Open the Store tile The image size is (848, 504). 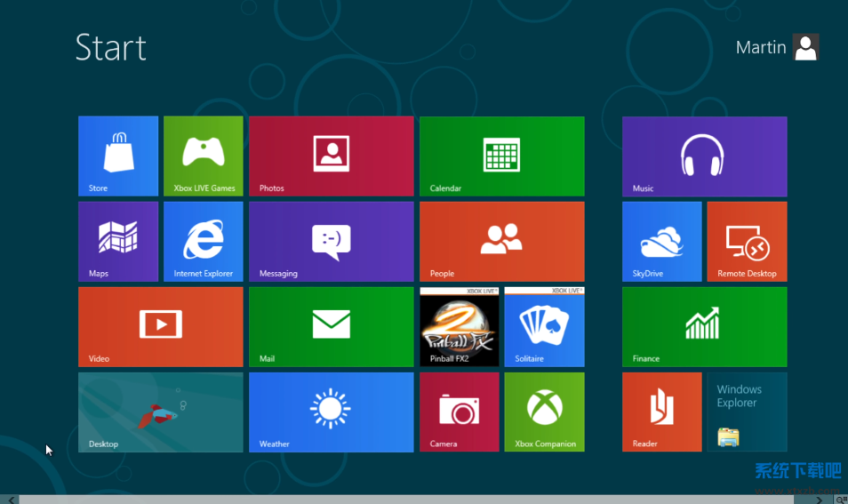pos(118,156)
